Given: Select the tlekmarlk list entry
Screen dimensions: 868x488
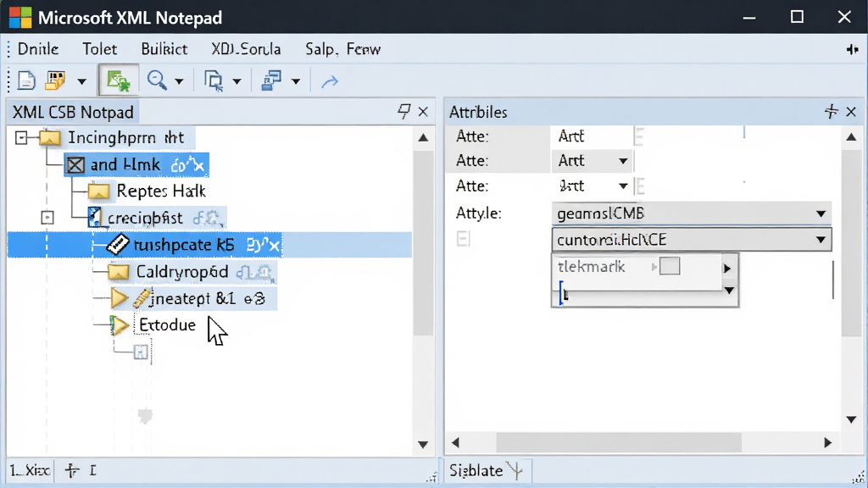Looking at the screenshot, I should 592,267.
